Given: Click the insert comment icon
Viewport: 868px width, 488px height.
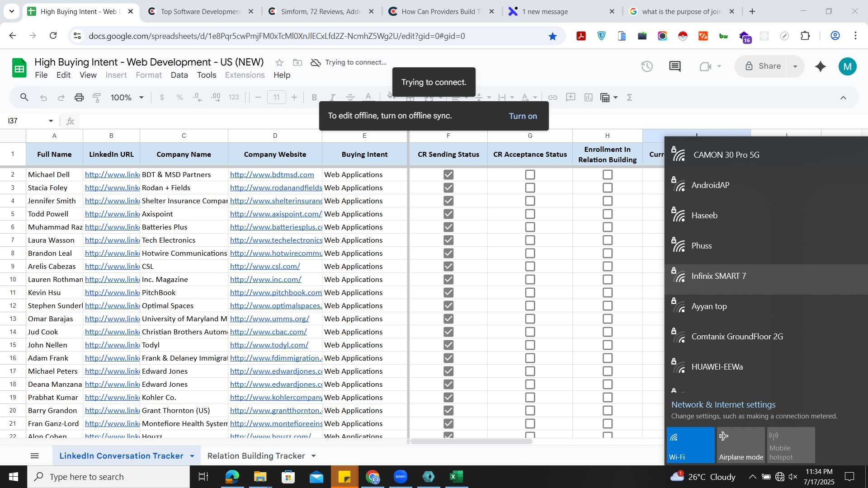Looking at the screenshot, I should 571,98.
